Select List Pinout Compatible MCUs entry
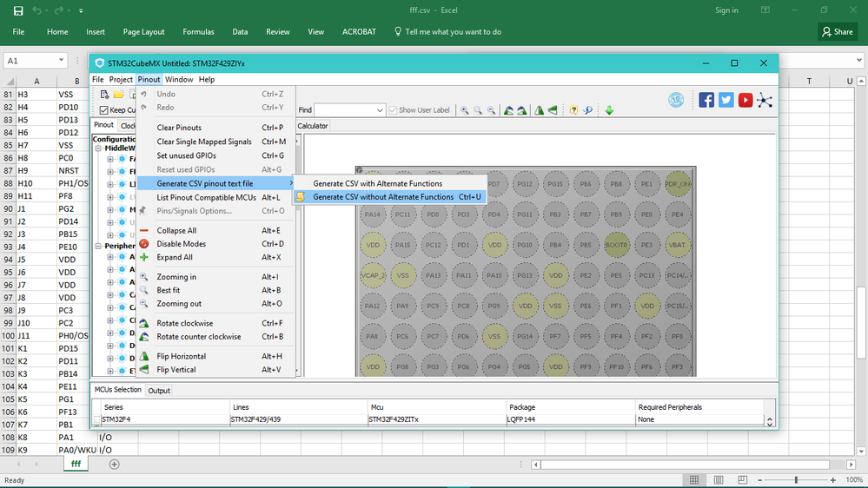Viewport: 868px width, 488px height. pyautogui.click(x=215, y=197)
